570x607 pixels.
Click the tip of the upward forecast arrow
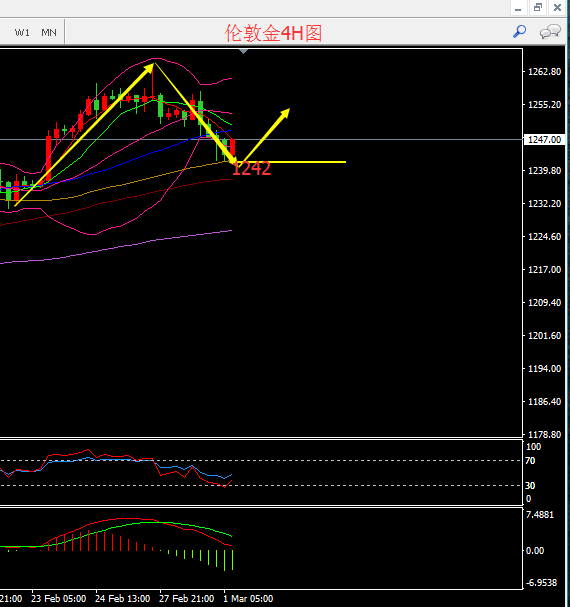288,110
